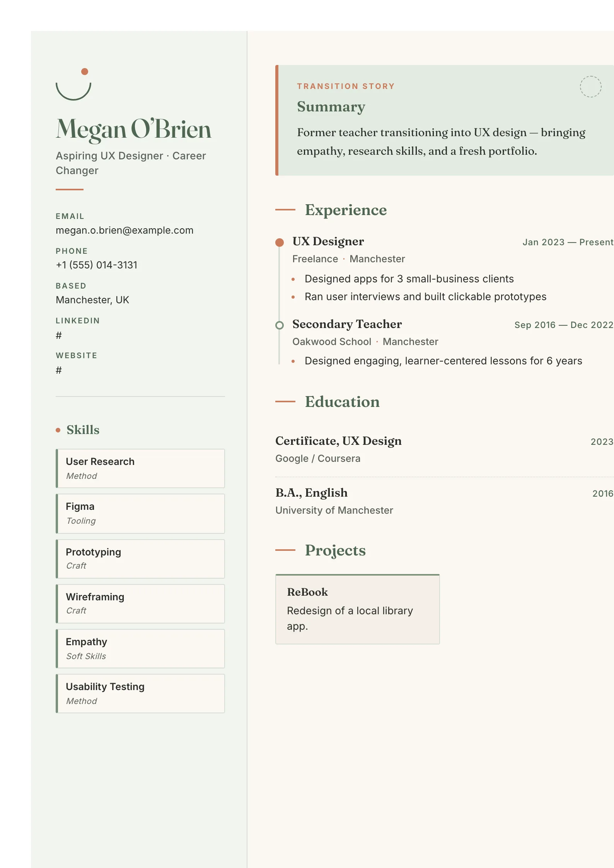Click the LINKEDIN label
Viewport: 614px width, 868px height.
pyautogui.click(x=78, y=321)
